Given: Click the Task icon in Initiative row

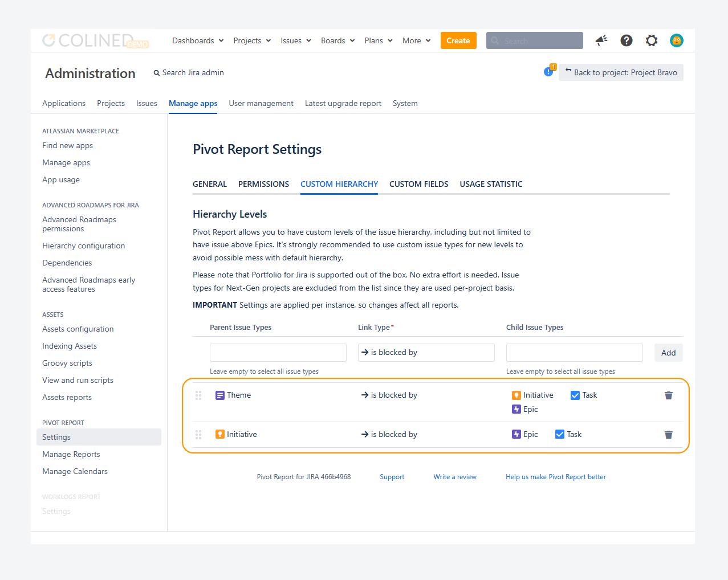Looking at the screenshot, I should pyautogui.click(x=560, y=434).
